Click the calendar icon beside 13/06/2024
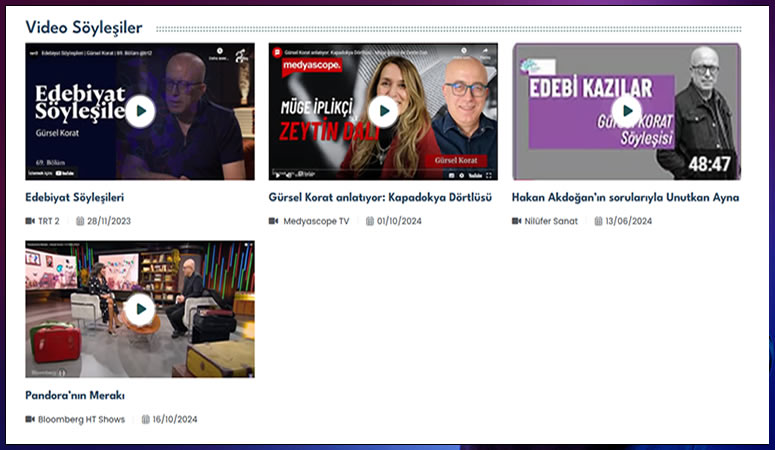 click(599, 221)
